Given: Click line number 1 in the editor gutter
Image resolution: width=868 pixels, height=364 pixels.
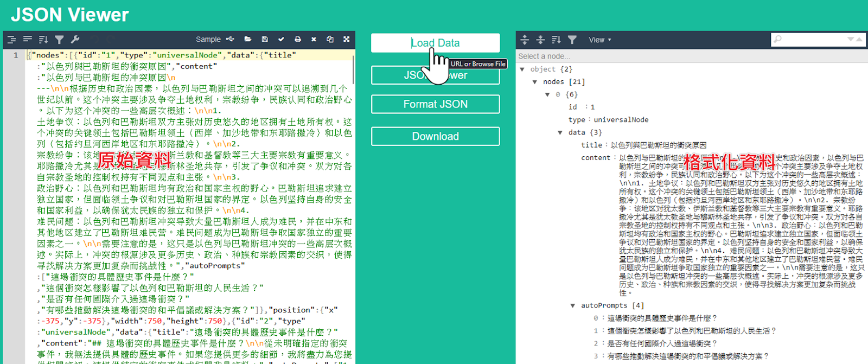Looking at the screenshot, I should 15,55.
